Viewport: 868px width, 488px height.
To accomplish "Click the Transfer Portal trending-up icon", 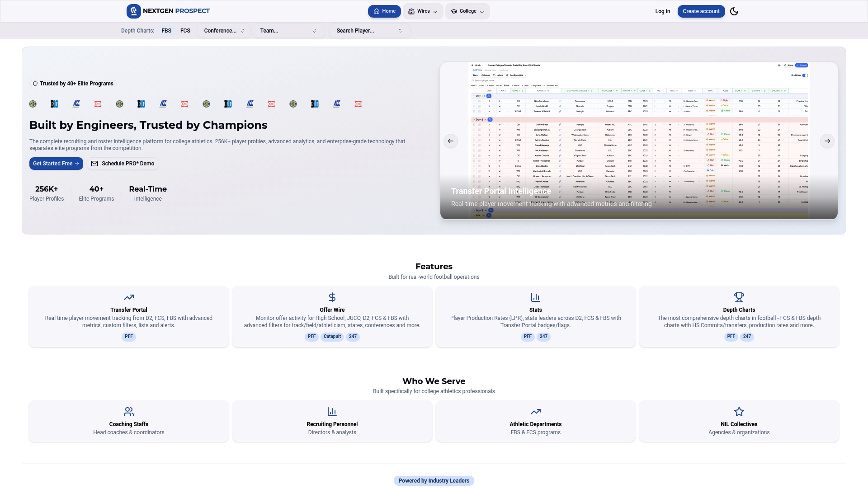I will 129,297.
